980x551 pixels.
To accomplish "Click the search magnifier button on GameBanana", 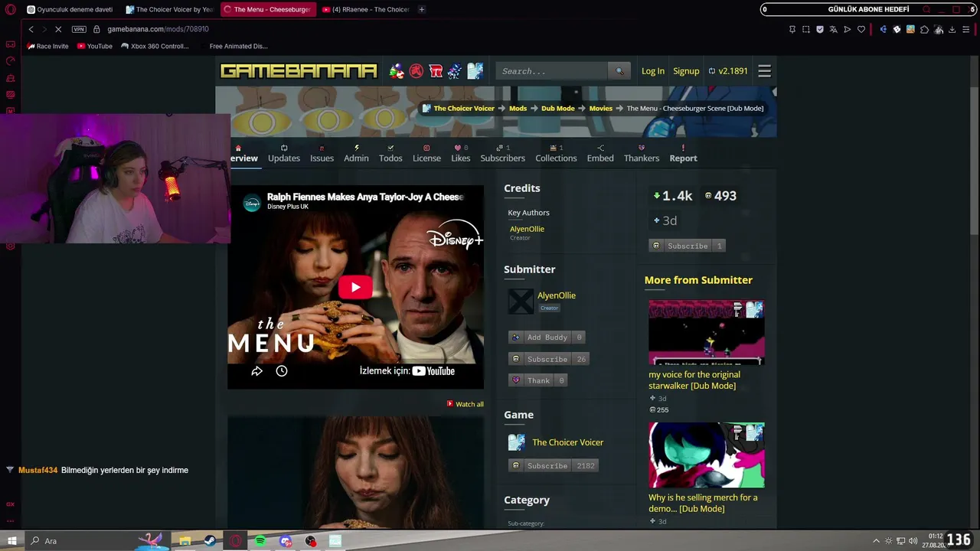I will 620,71.
